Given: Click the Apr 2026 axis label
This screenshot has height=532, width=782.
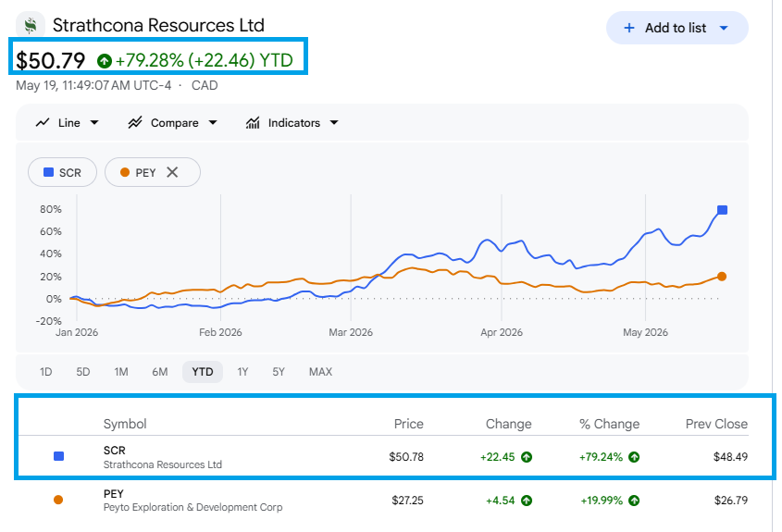Looking at the screenshot, I should (502, 332).
